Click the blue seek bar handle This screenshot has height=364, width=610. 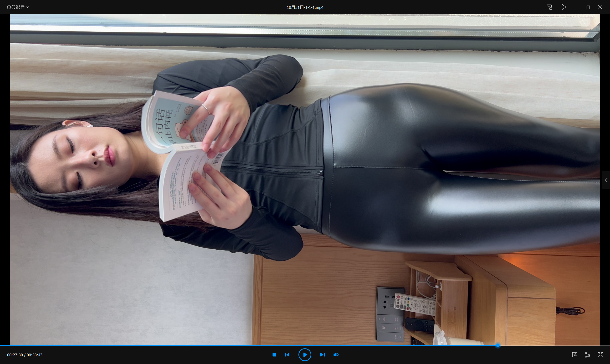[x=497, y=345]
